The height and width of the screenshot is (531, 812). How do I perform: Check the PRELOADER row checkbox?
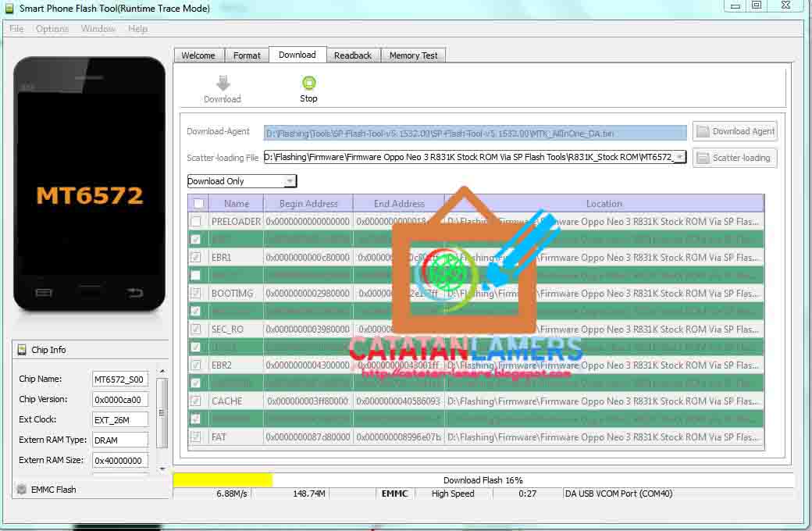(196, 221)
